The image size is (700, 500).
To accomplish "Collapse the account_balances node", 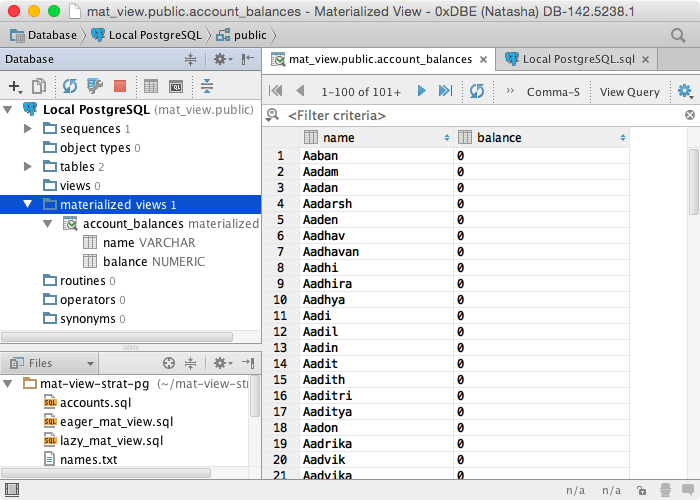I will click(x=48, y=224).
